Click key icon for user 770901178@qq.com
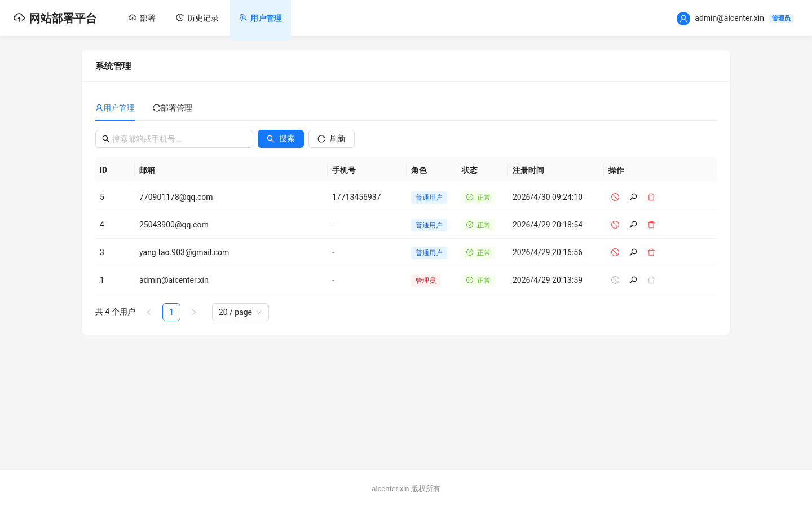 coord(633,197)
